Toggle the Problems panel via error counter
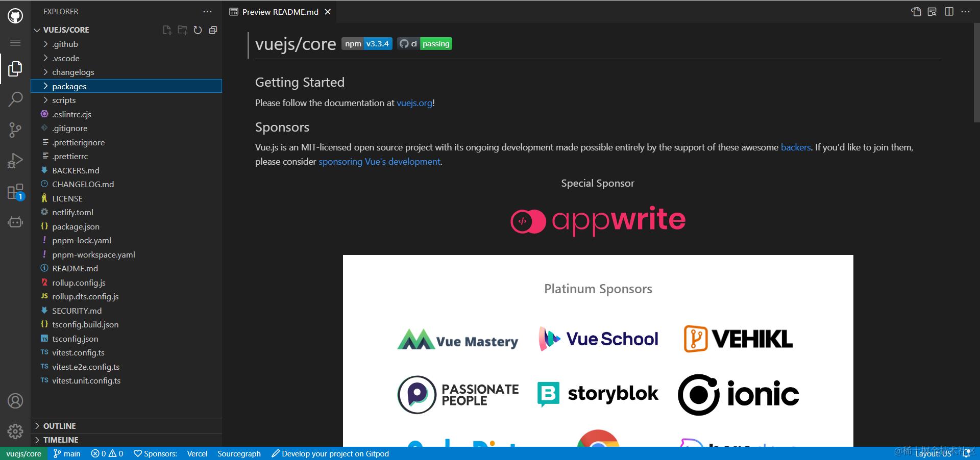Screen dimensions: 980x460 pos(107,453)
